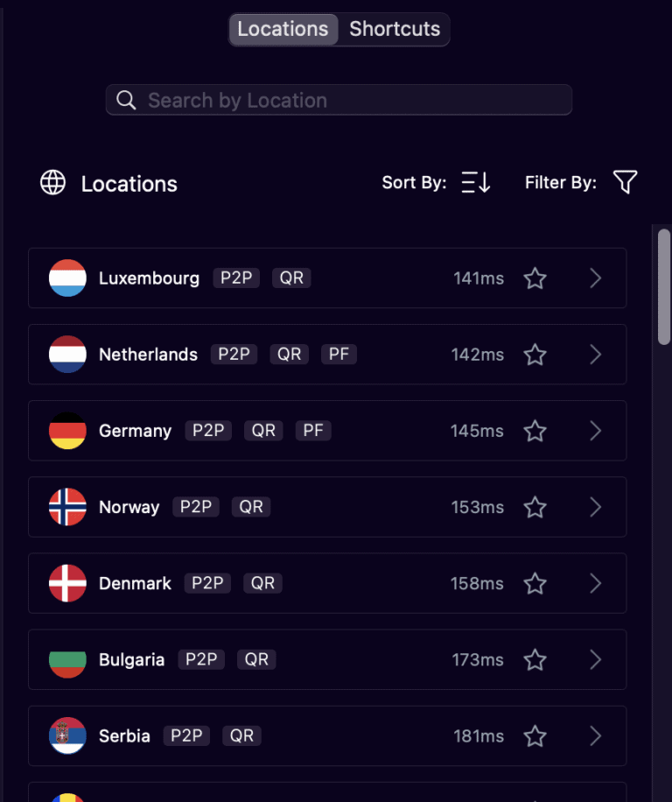Image resolution: width=672 pixels, height=802 pixels.
Task: Click the Norway flag icon
Action: (x=67, y=507)
